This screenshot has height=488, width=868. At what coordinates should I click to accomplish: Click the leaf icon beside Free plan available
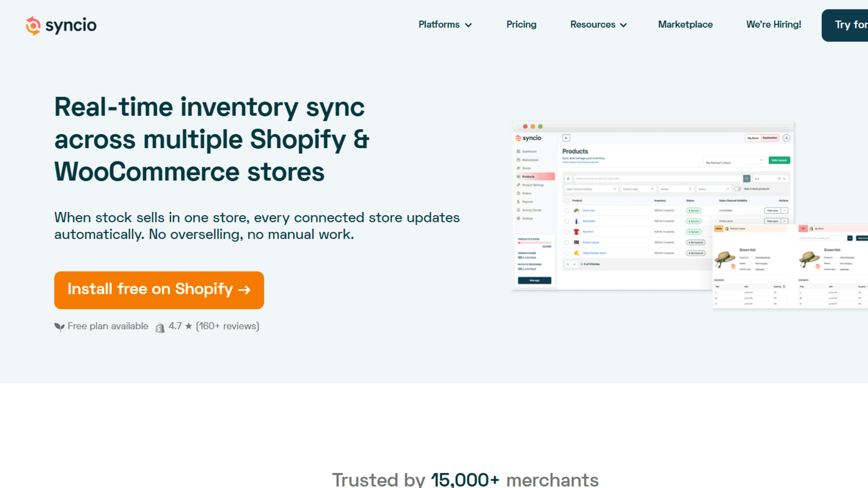pos(59,327)
